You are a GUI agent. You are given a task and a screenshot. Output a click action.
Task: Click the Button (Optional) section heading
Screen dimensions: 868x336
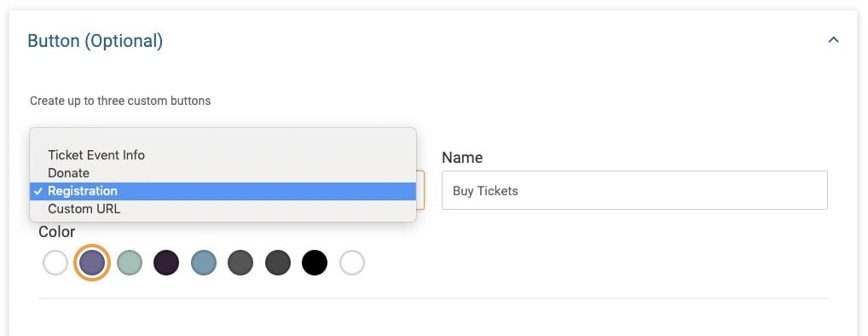95,41
